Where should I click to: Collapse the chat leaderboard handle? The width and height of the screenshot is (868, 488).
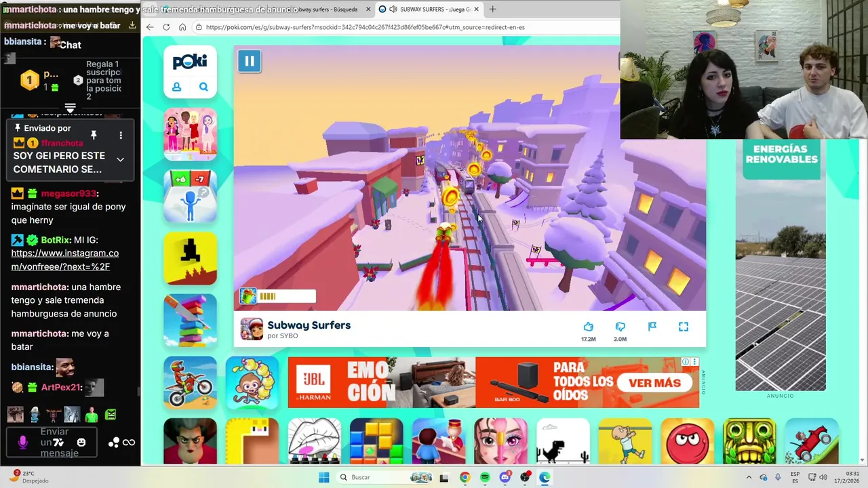click(x=70, y=108)
